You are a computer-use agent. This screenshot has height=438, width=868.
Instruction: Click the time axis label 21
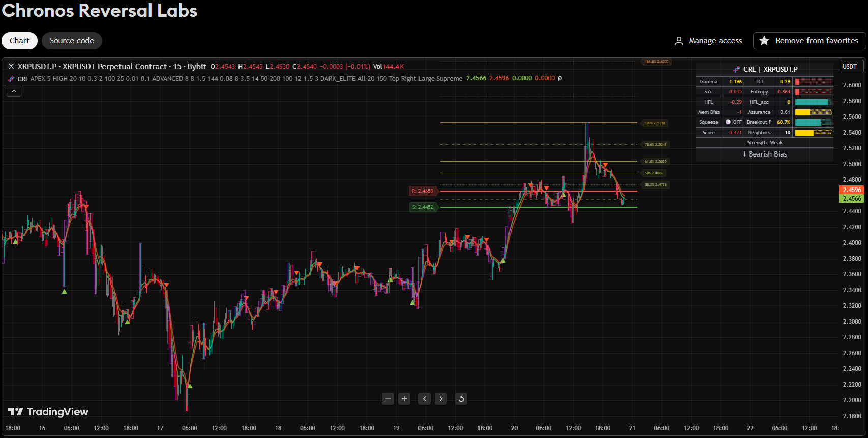pyautogui.click(x=632, y=428)
